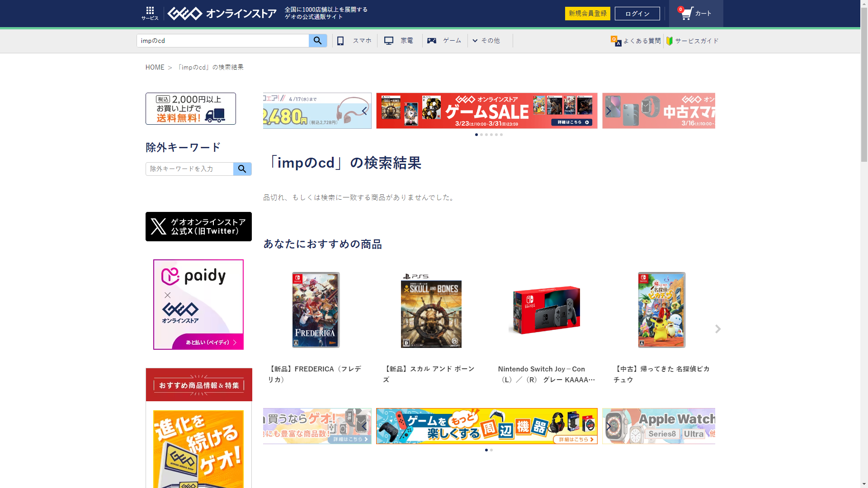Viewport: 868px width, 488px height.
Task: Select second dot of bottom carousel
Action: (x=491, y=450)
